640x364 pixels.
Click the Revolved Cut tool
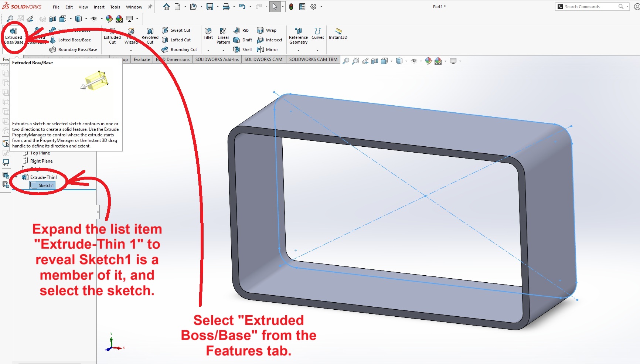tap(150, 35)
